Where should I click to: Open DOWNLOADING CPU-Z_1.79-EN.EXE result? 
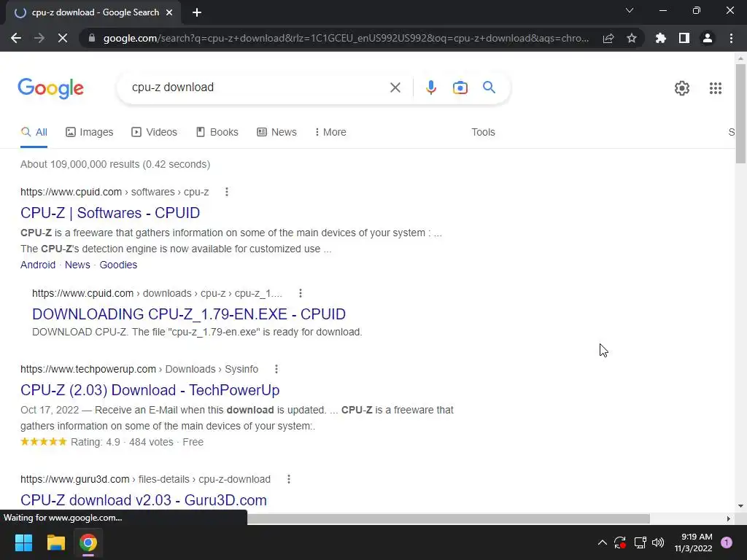(189, 314)
